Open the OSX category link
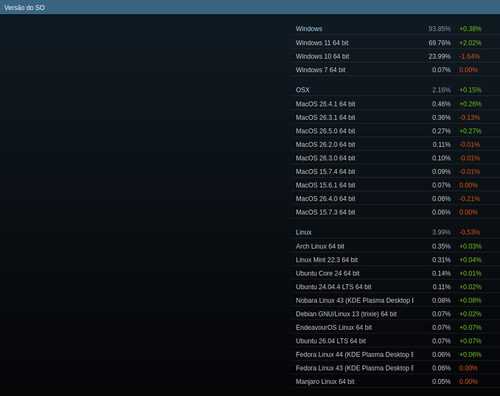The width and height of the screenshot is (500, 396). [x=303, y=90]
